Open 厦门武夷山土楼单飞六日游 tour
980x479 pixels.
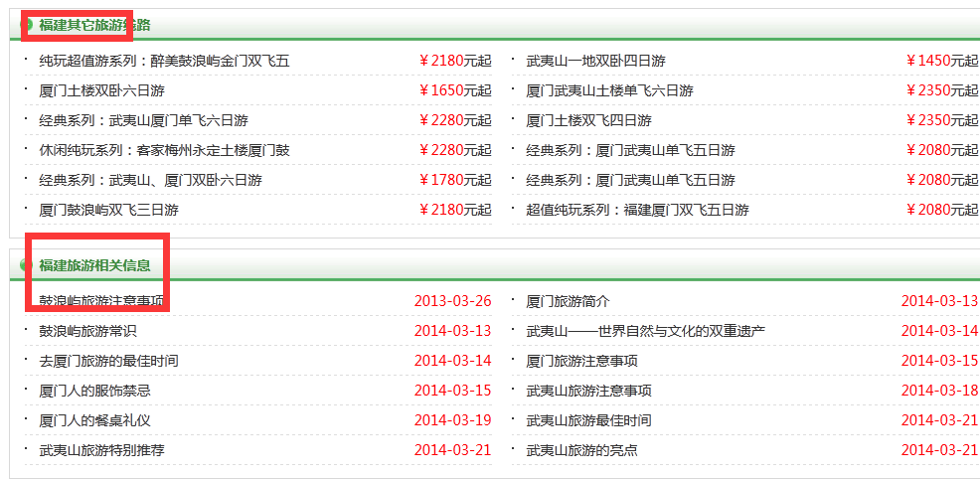609,90
